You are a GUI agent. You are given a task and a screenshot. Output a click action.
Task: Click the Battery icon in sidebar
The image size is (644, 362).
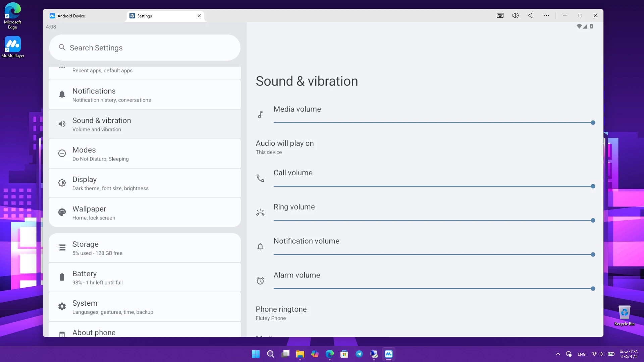click(x=62, y=277)
